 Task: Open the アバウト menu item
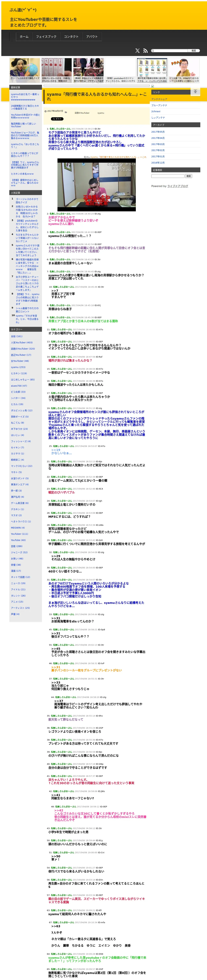click(92, 37)
